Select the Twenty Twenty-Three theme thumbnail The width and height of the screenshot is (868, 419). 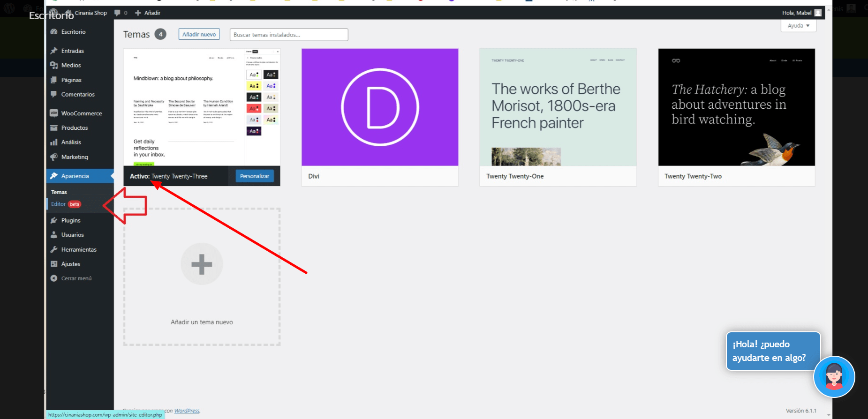point(202,107)
